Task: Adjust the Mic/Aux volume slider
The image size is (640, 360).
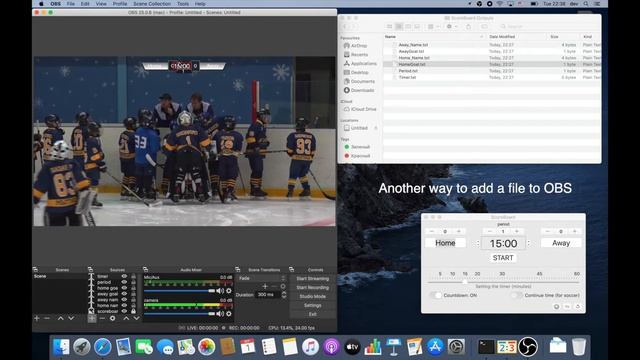Action: click(x=179, y=291)
